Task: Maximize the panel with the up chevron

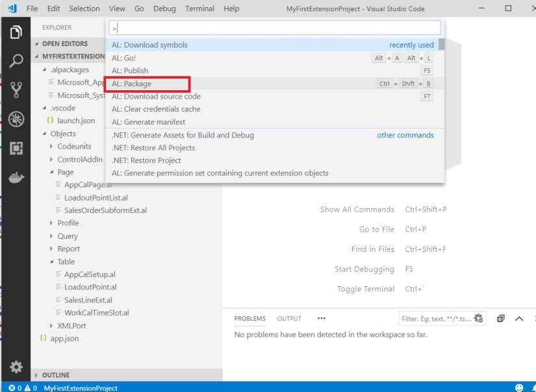Action: [x=519, y=319]
